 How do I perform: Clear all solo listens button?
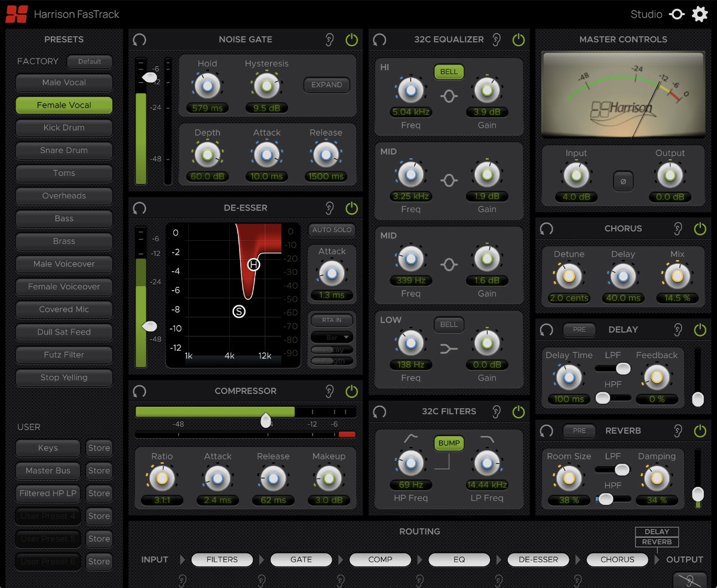click(x=690, y=579)
